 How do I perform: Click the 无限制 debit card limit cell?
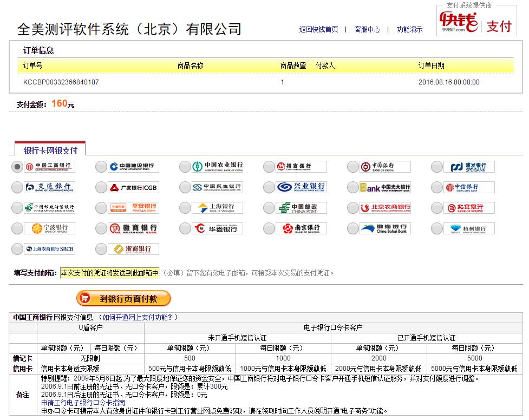[x=90, y=358]
